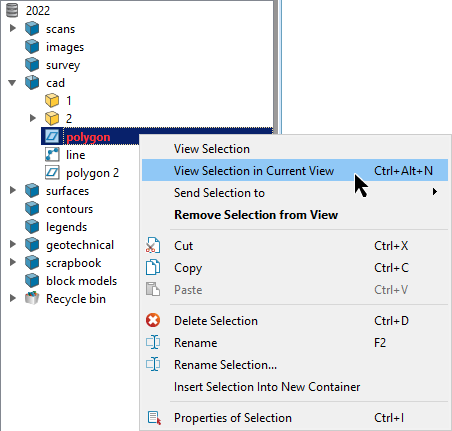Select the contours container label
The height and width of the screenshot is (431, 452).
tap(69, 209)
